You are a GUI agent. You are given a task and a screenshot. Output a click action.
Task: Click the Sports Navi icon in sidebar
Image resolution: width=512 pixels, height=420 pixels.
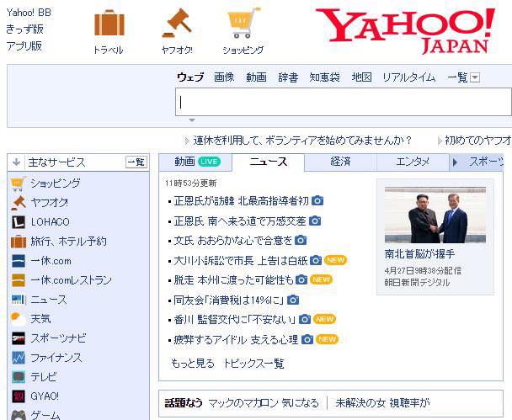[x=19, y=338]
